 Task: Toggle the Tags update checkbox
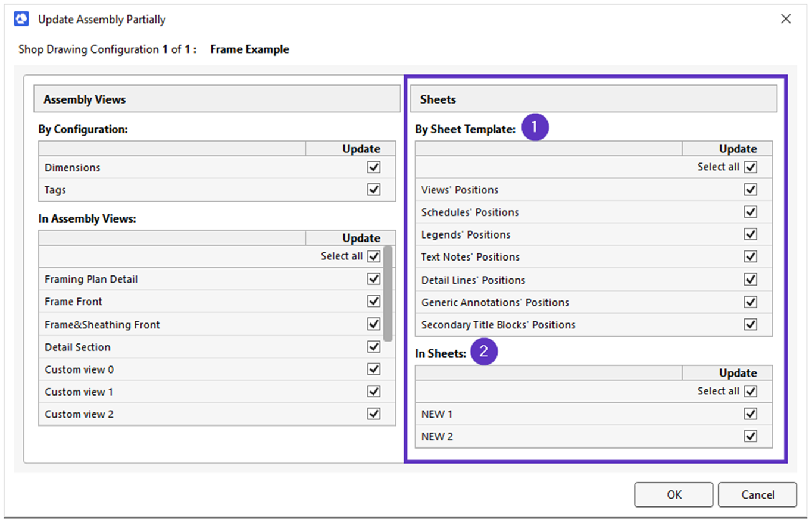click(374, 190)
